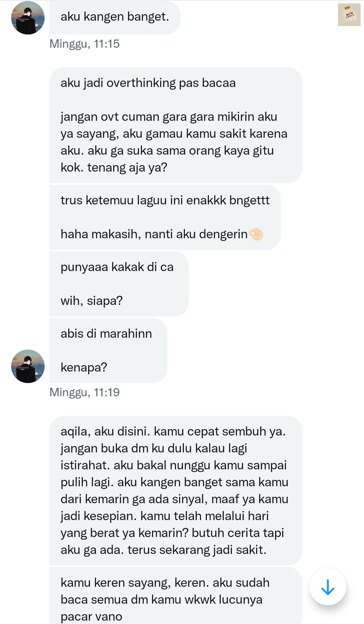Select the 'punyaaa kakak di ca' bubble
Viewport: 364px width, 624px height.
pos(119,284)
